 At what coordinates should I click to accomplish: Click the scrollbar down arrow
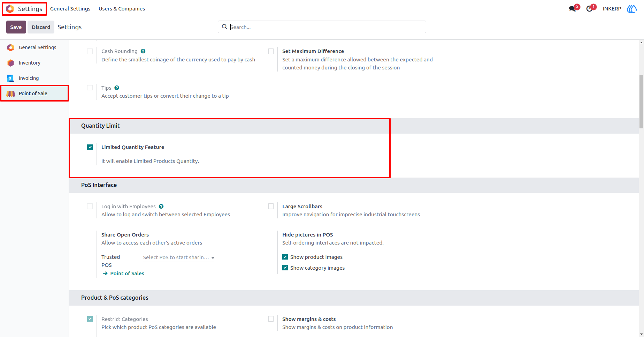click(641, 334)
